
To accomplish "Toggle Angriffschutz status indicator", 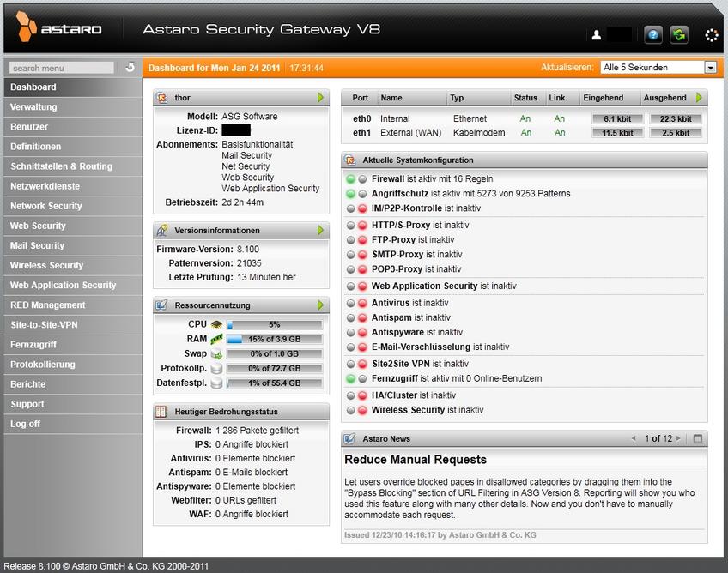I will 356,194.
